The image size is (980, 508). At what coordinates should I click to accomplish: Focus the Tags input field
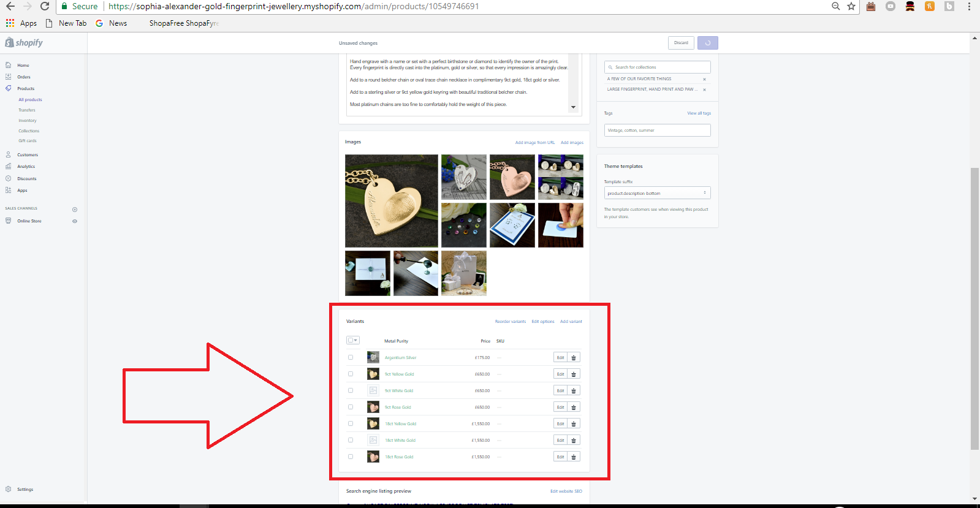(x=657, y=131)
